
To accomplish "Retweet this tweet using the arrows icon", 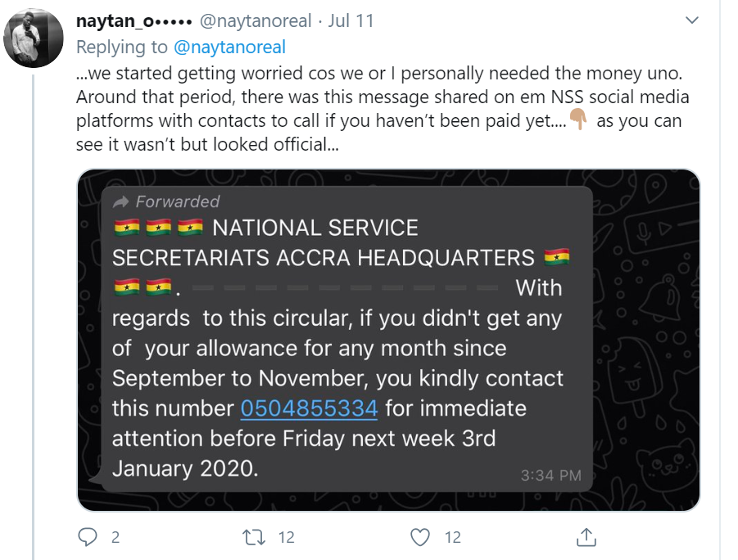I will (x=254, y=537).
